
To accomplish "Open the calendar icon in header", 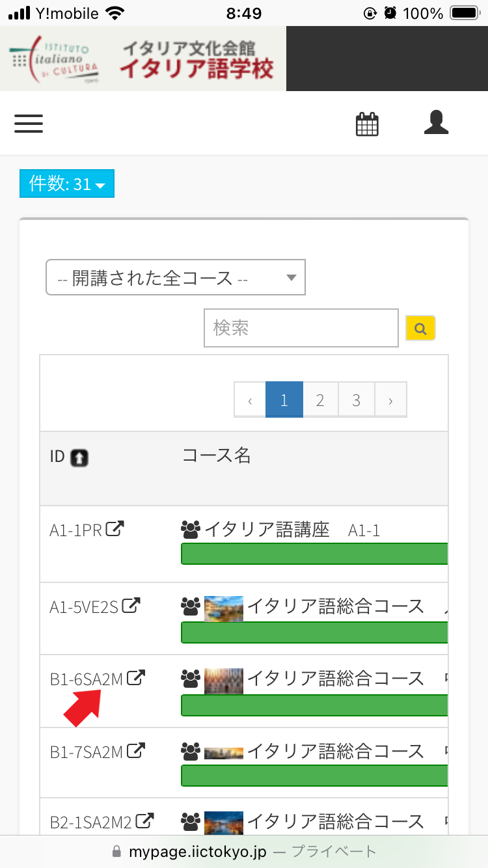I will (x=367, y=124).
